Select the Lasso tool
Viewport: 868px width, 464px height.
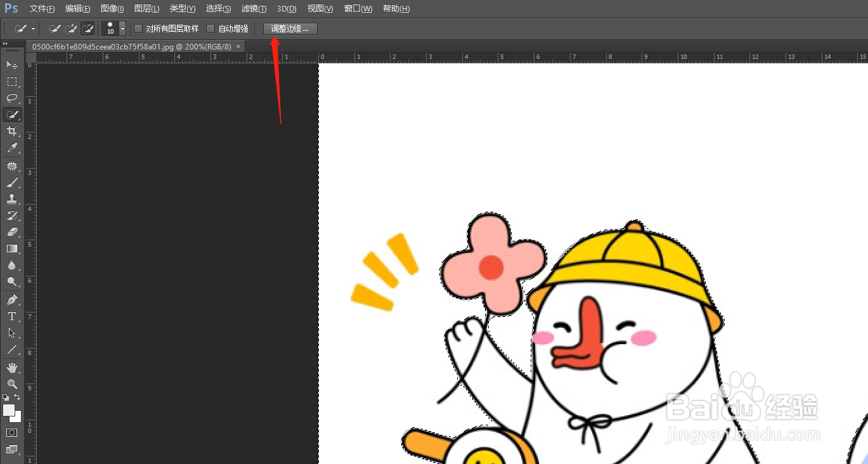12,98
